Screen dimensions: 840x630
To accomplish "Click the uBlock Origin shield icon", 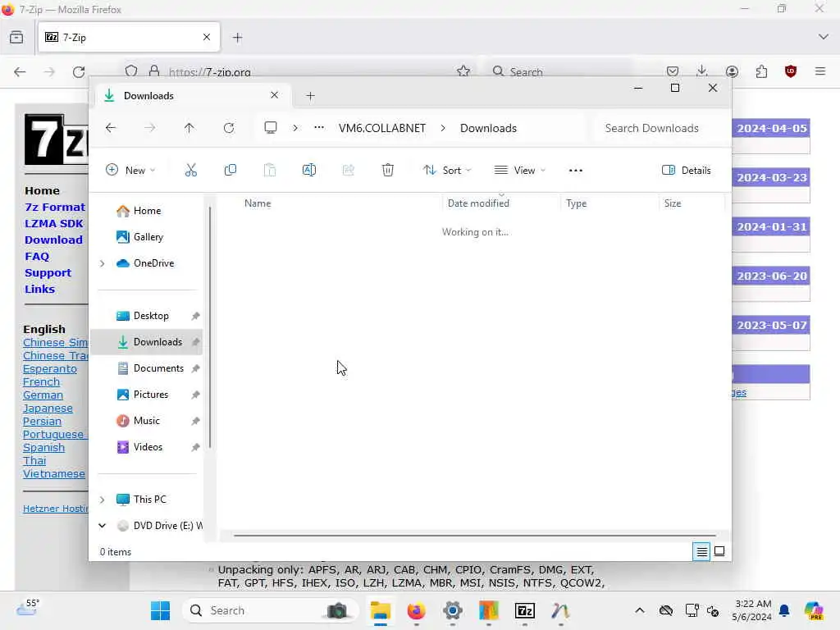I will click(x=791, y=71).
